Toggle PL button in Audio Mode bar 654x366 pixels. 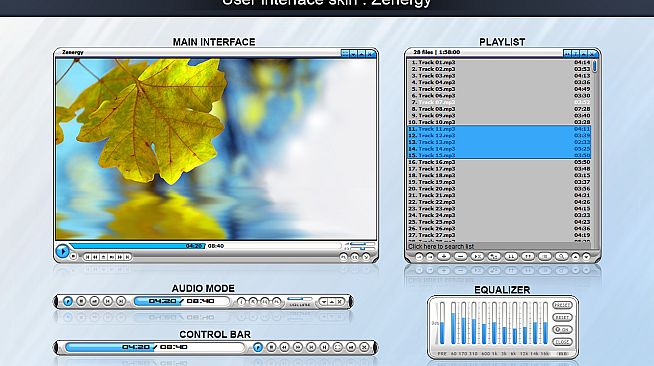[x=277, y=301]
